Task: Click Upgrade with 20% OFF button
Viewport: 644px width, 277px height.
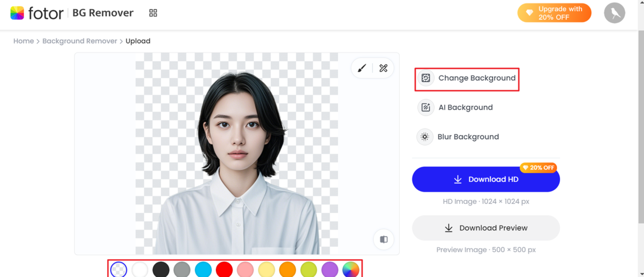Action: (x=554, y=13)
